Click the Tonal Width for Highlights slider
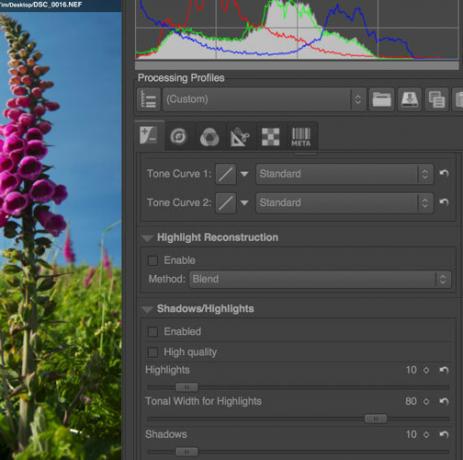Viewport: 463px width, 460px height. pyautogui.click(x=298, y=419)
